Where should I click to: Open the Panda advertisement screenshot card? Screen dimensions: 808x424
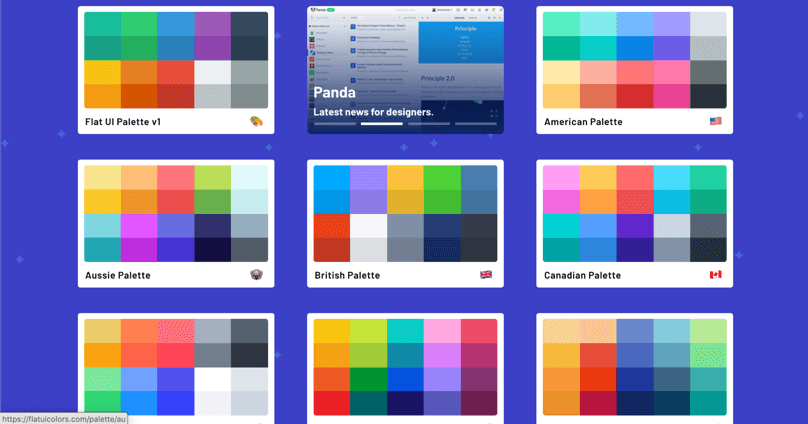point(406,70)
